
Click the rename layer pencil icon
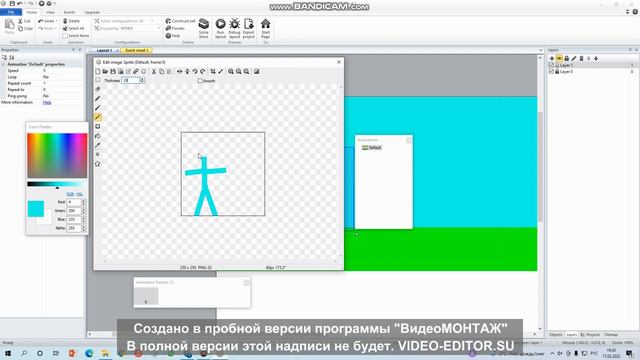coord(574,58)
